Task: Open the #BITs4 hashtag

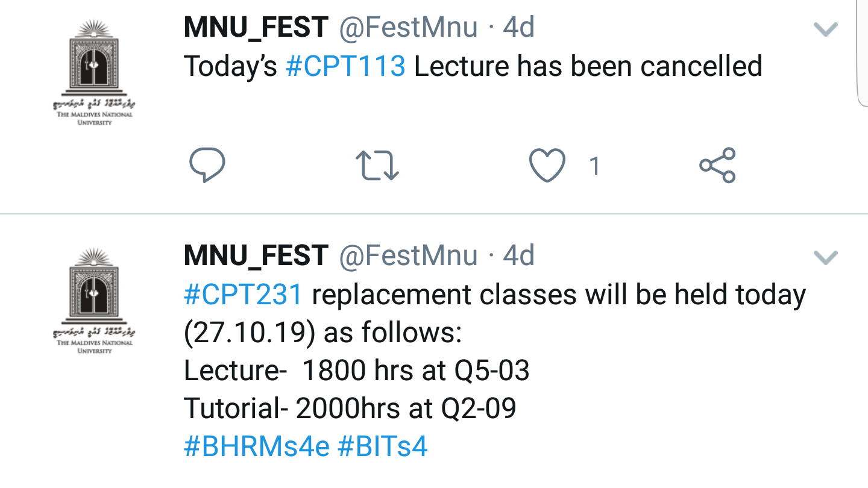Action: [382, 447]
